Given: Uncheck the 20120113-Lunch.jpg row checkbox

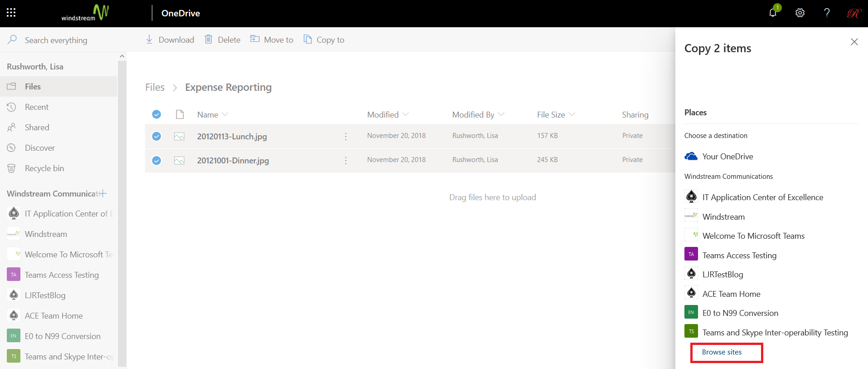Looking at the screenshot, I should [x=156, y=136].
